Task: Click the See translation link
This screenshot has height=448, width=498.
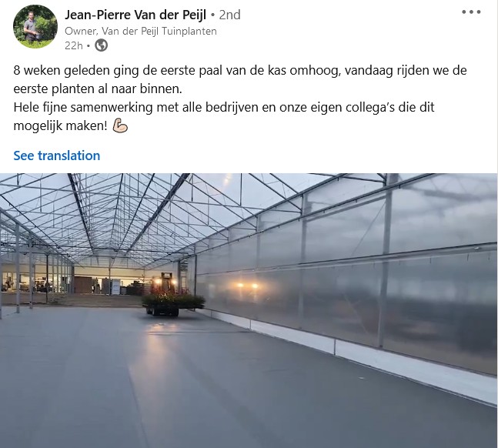Action: [56, 155]
